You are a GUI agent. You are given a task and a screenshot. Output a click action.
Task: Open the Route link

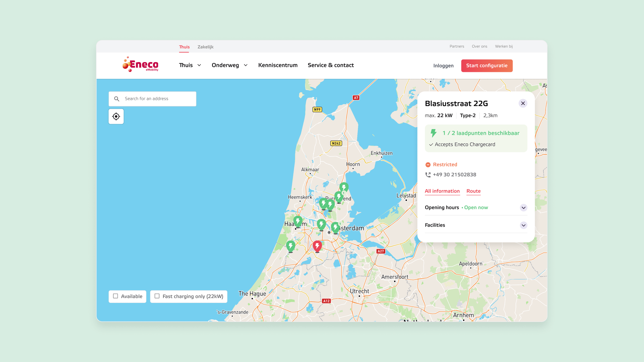point(473,191)
